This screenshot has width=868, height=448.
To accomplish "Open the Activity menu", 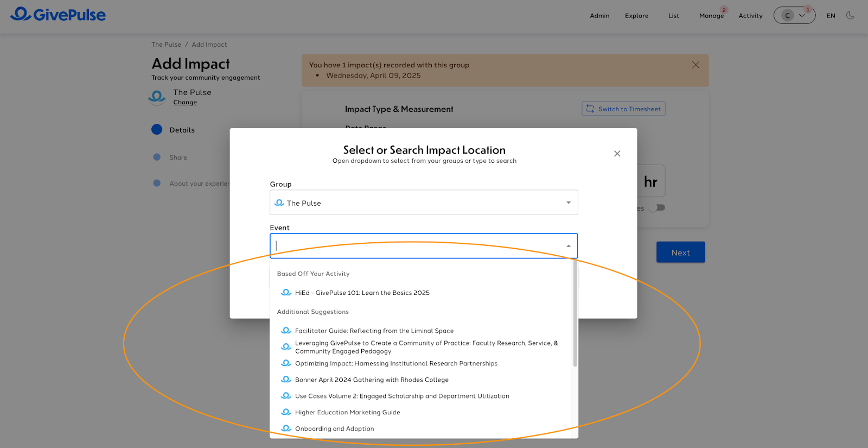I will pos(750,16).
